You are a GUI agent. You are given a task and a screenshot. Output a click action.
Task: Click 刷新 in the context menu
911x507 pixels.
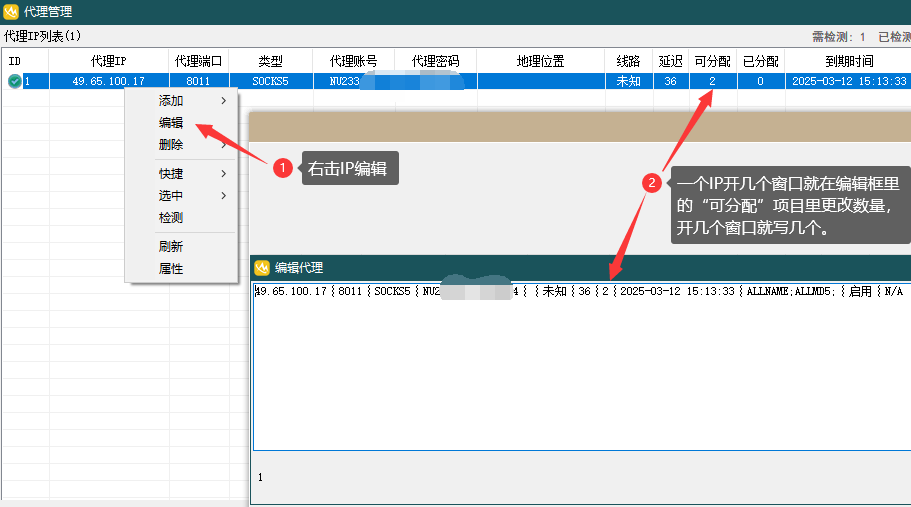(x=171, y=247)
